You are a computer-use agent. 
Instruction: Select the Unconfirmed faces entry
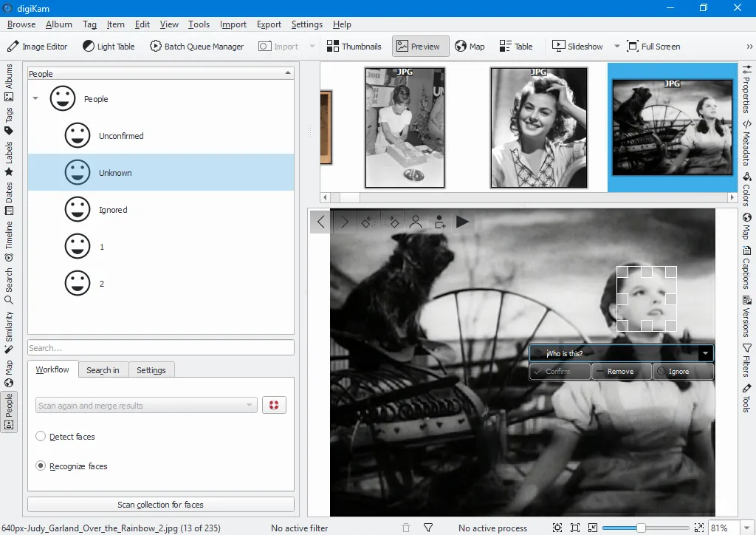(161, 135)
